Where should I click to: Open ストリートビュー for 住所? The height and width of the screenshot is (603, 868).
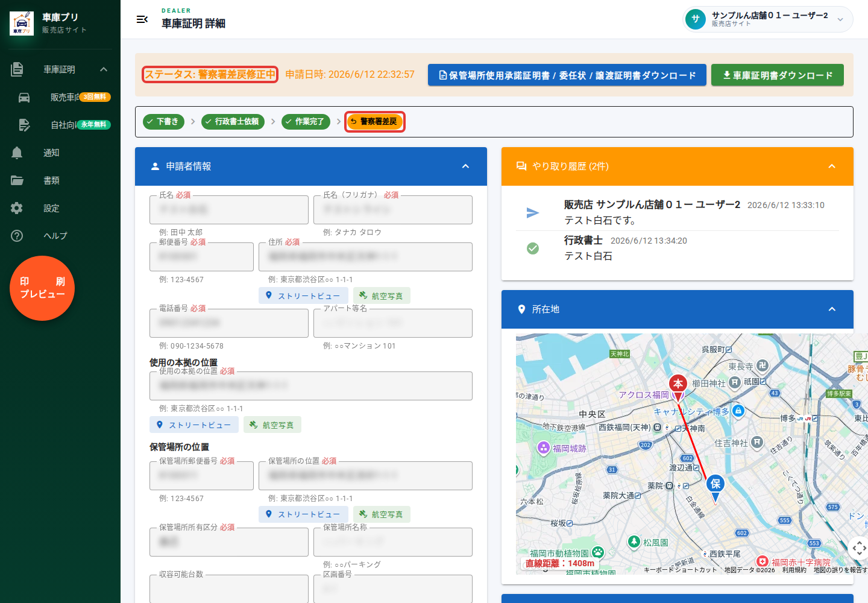tap(303, 295)
